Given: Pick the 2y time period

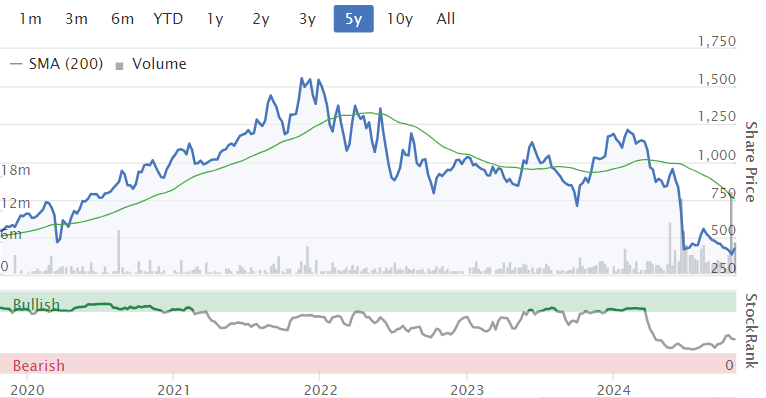Looking at the screenshot, I should (261, 19).
